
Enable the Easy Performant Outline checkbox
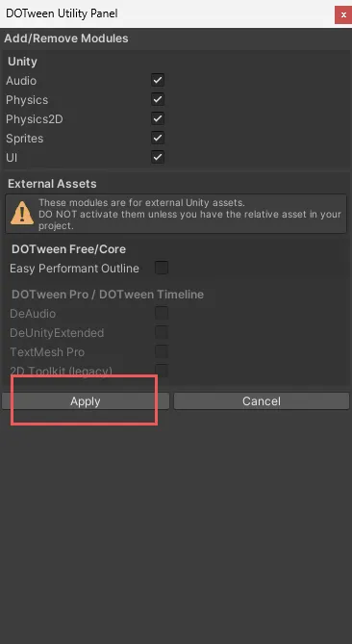[x=162, y=268]
